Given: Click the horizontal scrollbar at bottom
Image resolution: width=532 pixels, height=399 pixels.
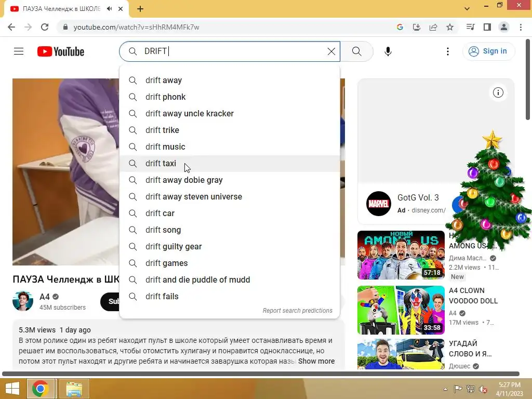Looking at the screenshot, I should pyautogui.click(x=261, y=374).
